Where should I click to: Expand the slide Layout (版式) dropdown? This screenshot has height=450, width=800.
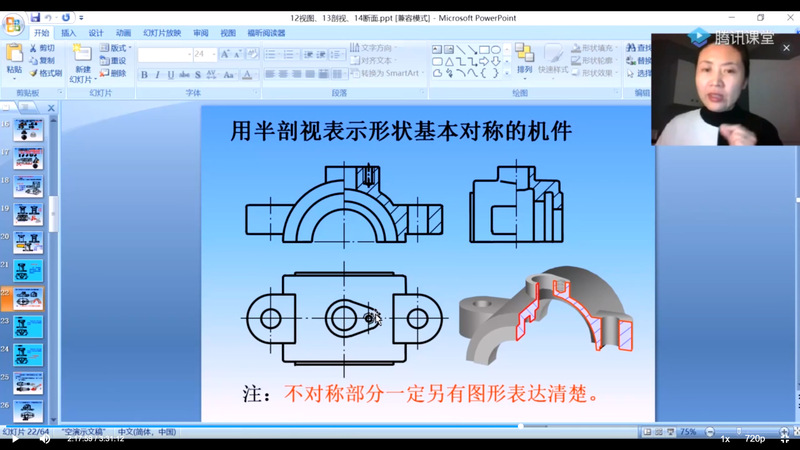click(117, 48)
